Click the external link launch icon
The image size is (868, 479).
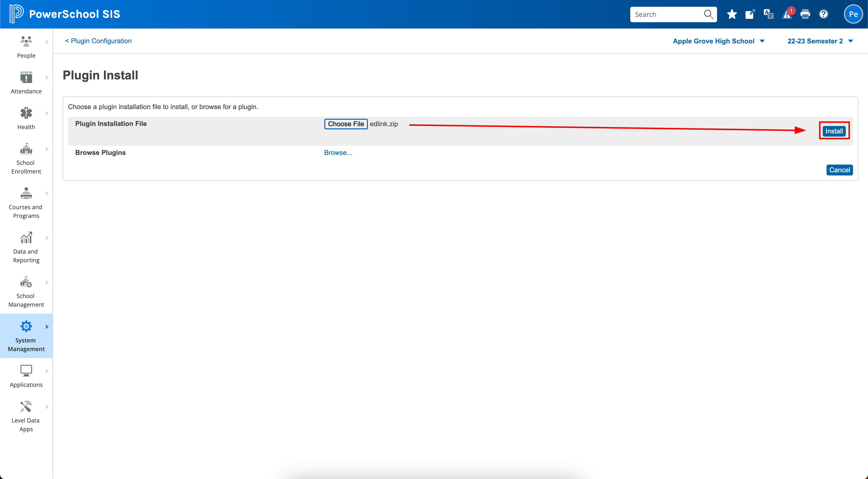[750, 14]
